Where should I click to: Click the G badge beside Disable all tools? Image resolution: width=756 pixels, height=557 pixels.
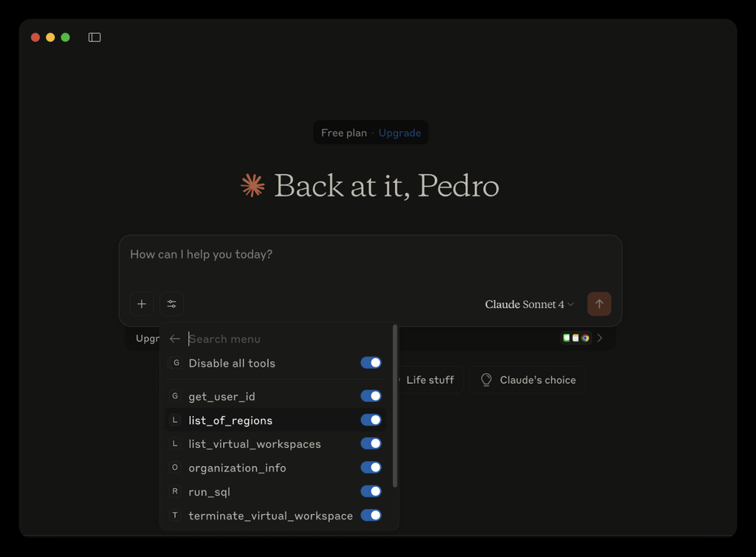pos(176,363)
